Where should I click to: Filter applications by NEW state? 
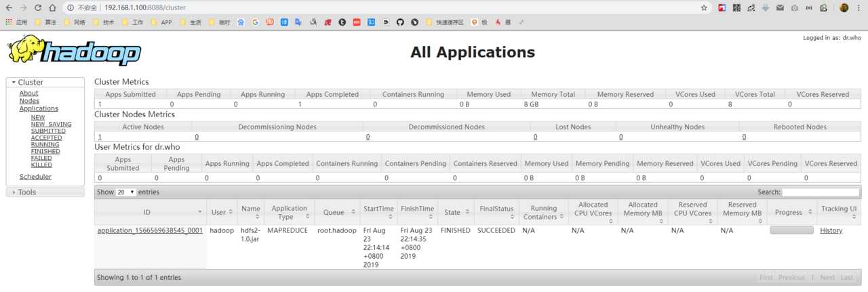point(38,117)
